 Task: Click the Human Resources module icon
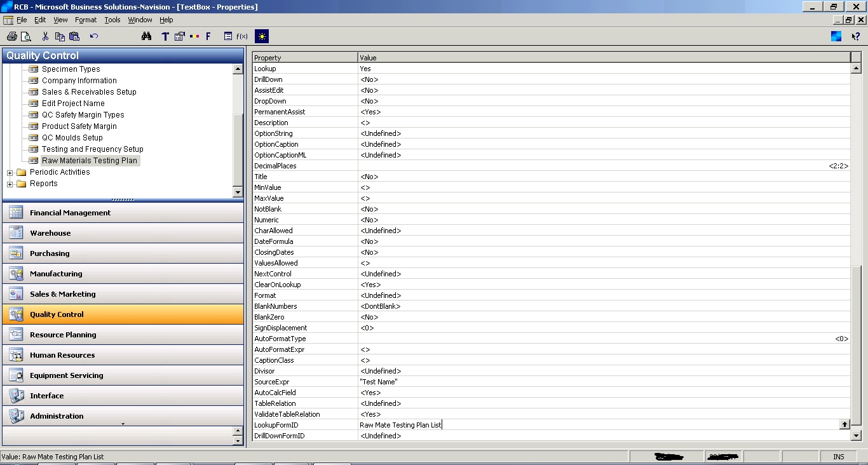16,355
